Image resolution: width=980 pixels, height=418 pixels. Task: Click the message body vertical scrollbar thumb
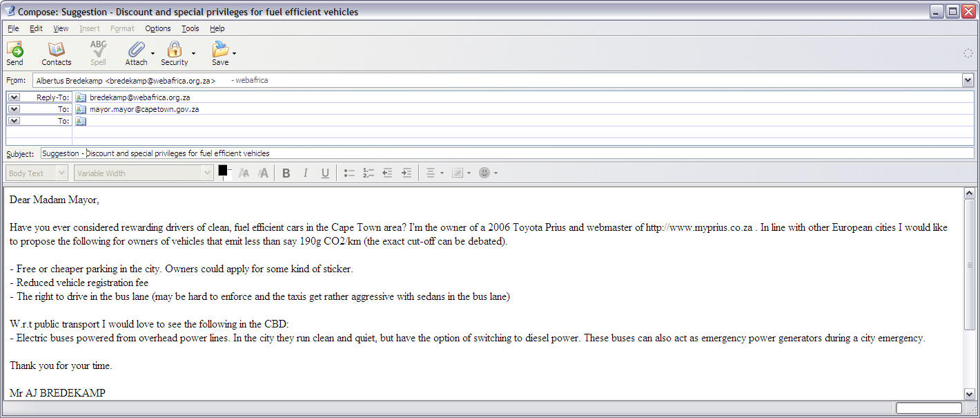969,265
